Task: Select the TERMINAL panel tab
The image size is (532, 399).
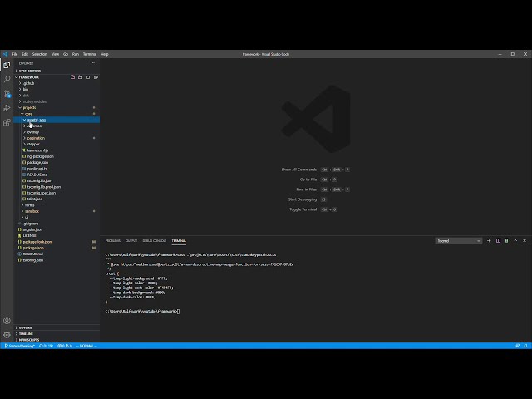Action: coord(179,240)
